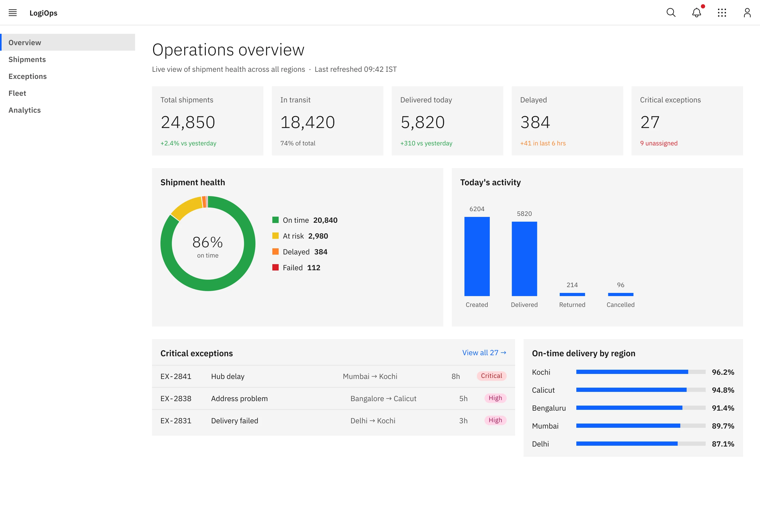Click the red Failed legend swatch
Screen dimensions: 760x532
coord(275,268)
